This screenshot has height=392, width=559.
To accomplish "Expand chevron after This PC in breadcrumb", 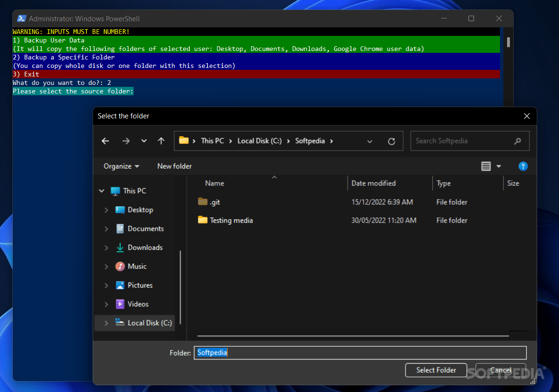I will click(x=230, y=141).
